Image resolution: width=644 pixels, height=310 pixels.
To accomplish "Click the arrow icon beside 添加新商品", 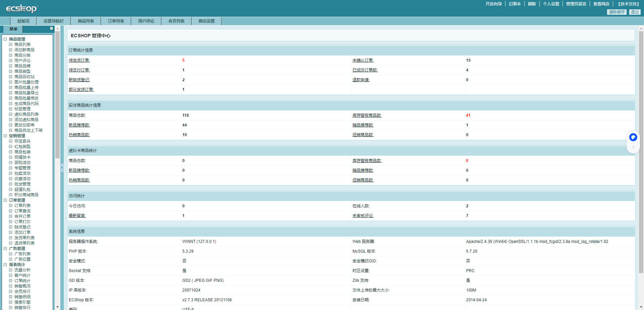I will pyautogui.click(x=11, y=50).
